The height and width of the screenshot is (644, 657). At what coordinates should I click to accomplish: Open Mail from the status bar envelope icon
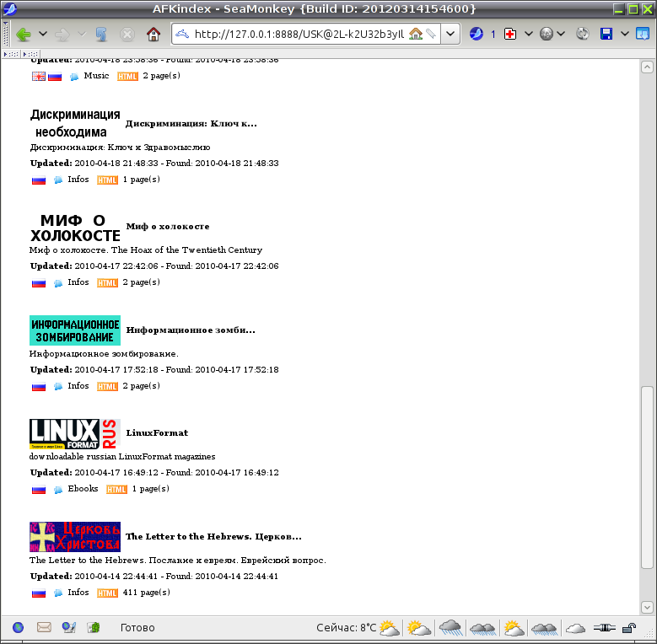click(44, 627)
